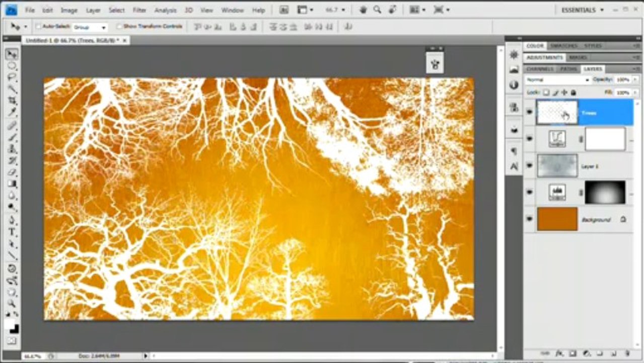The width and height of the screenshot is (644, 363).
Task: Select the History Brush tool
Action: [x=12, y=160]
